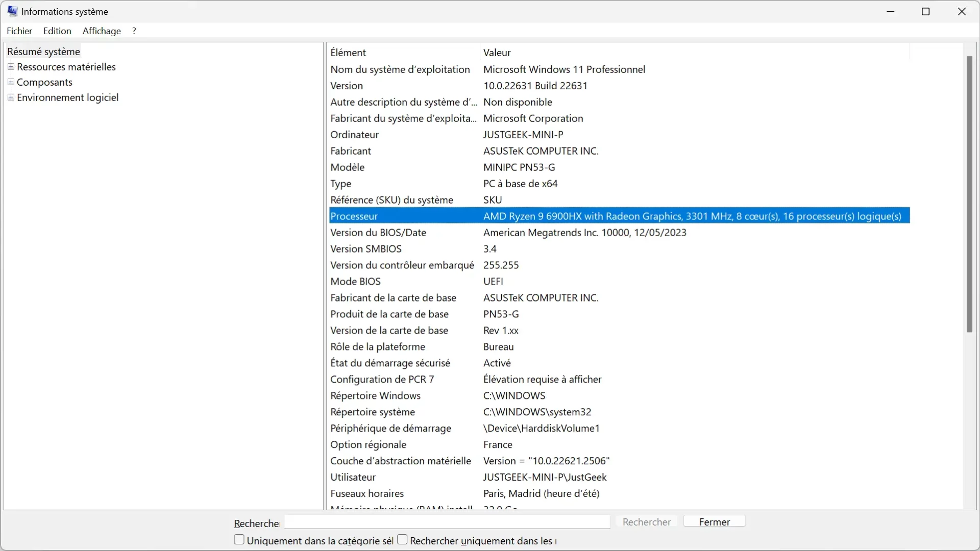Click the Informations système title bar icon

pos(12,11)
